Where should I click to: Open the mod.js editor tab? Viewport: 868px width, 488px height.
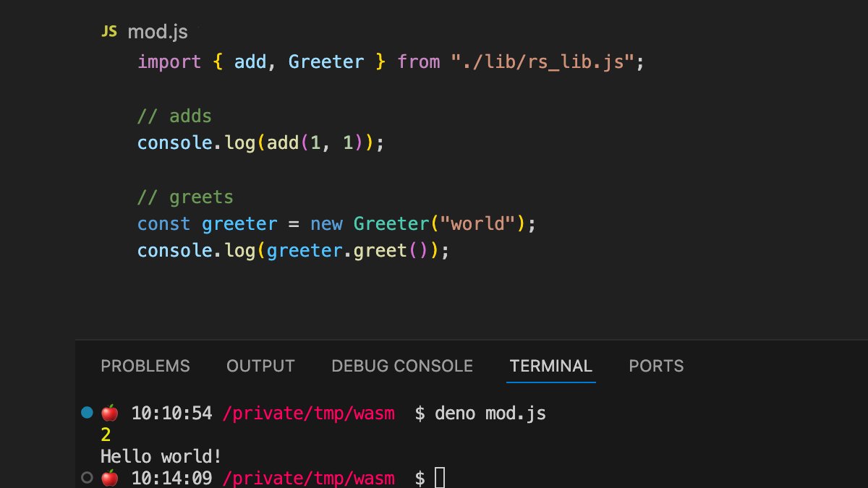pos(145,32)
